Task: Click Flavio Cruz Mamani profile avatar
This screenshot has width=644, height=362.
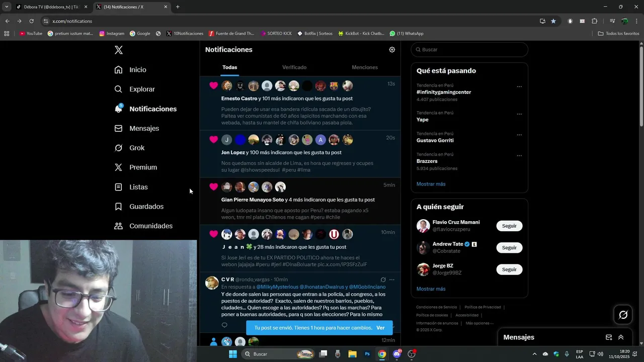Action: tap(423, 226)
